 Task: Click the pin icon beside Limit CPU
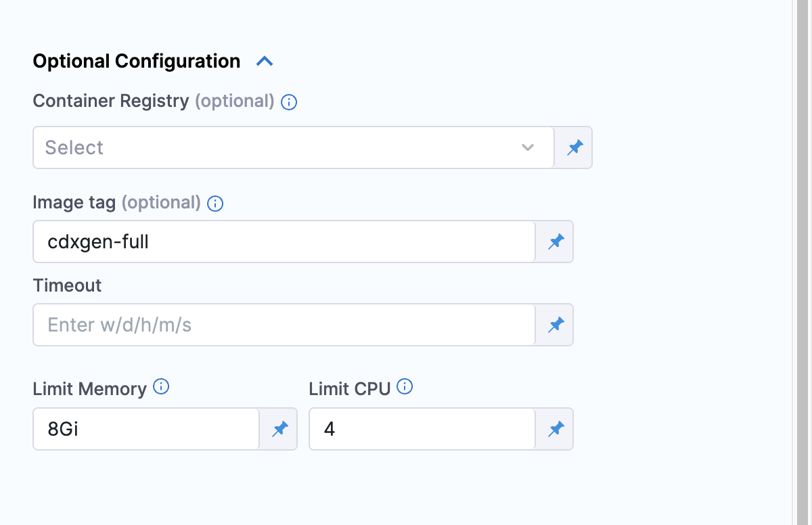[x=556, y=429]
